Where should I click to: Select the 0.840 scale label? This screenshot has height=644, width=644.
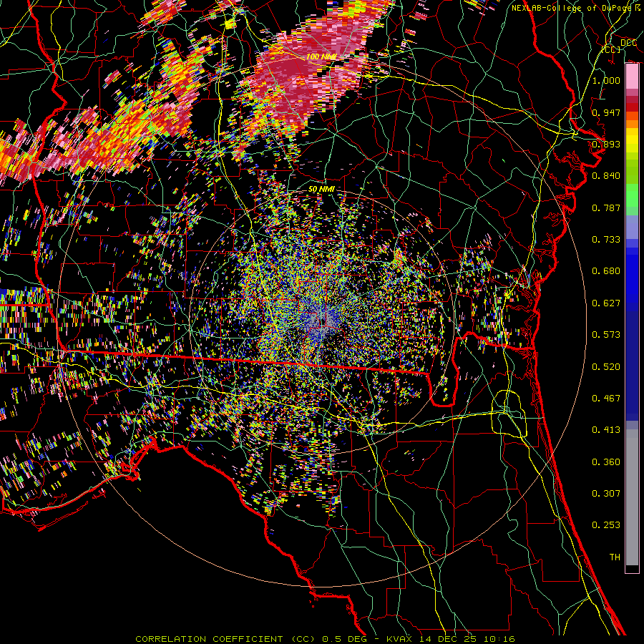point(606,176)
